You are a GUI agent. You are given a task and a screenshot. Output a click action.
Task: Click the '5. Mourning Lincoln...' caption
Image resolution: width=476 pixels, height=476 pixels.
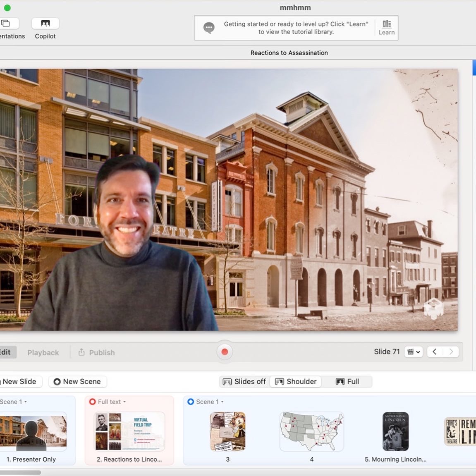[395, 459]
